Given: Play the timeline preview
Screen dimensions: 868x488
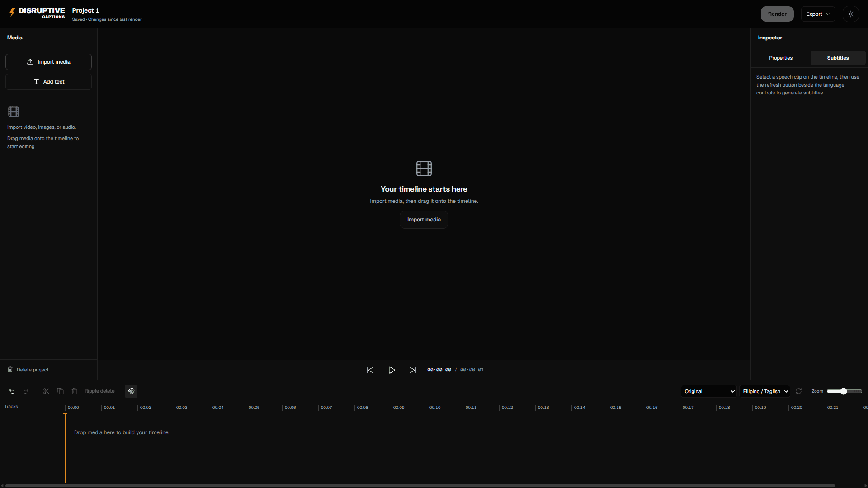Looking at the screenshot, I should tap(392, 370).
